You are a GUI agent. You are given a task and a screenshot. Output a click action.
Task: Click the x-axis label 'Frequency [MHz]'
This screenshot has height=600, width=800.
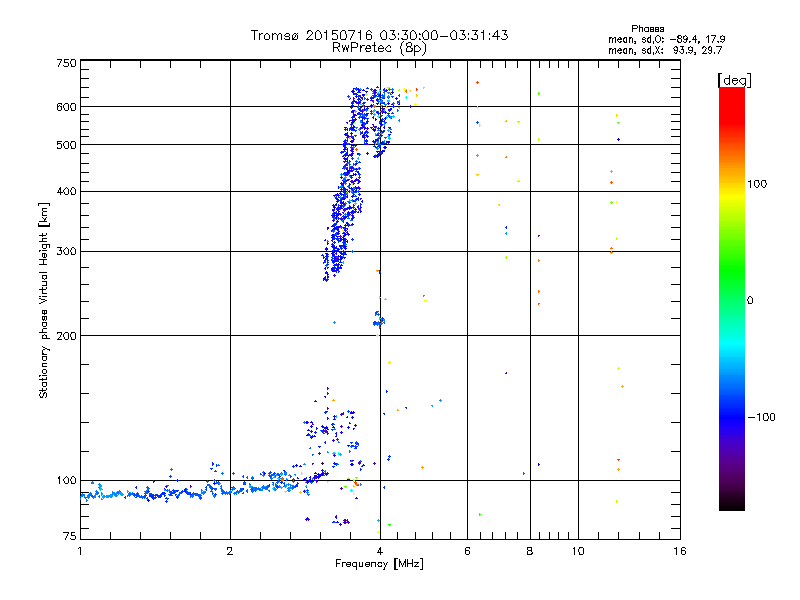coord(379,564)
